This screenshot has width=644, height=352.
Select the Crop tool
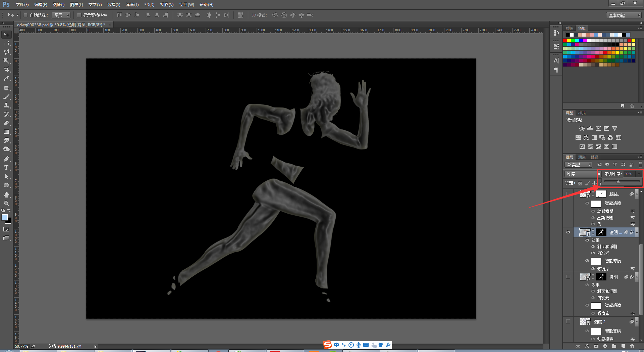click(x=6, y=70)
